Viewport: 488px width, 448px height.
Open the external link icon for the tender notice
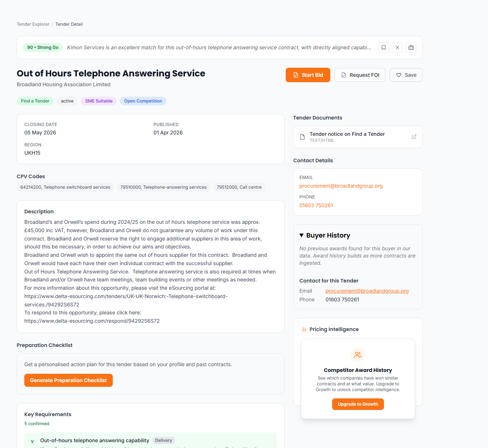tap(414, 137)
